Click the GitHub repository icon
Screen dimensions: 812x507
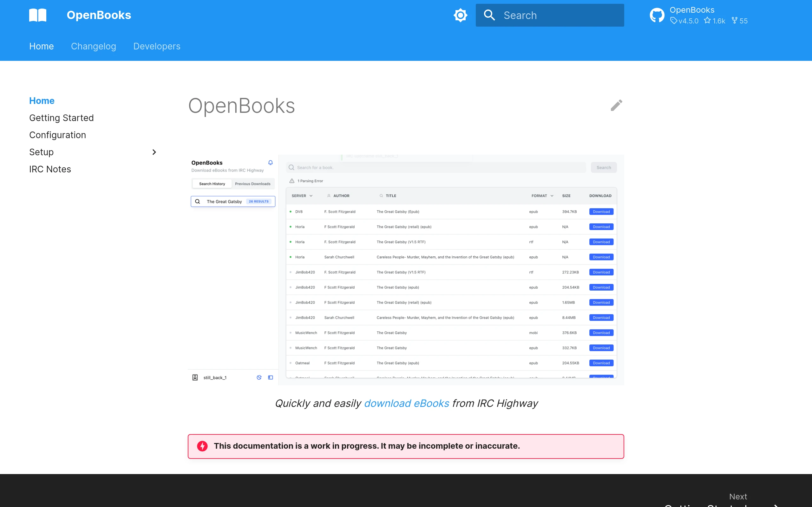point(657,15)
